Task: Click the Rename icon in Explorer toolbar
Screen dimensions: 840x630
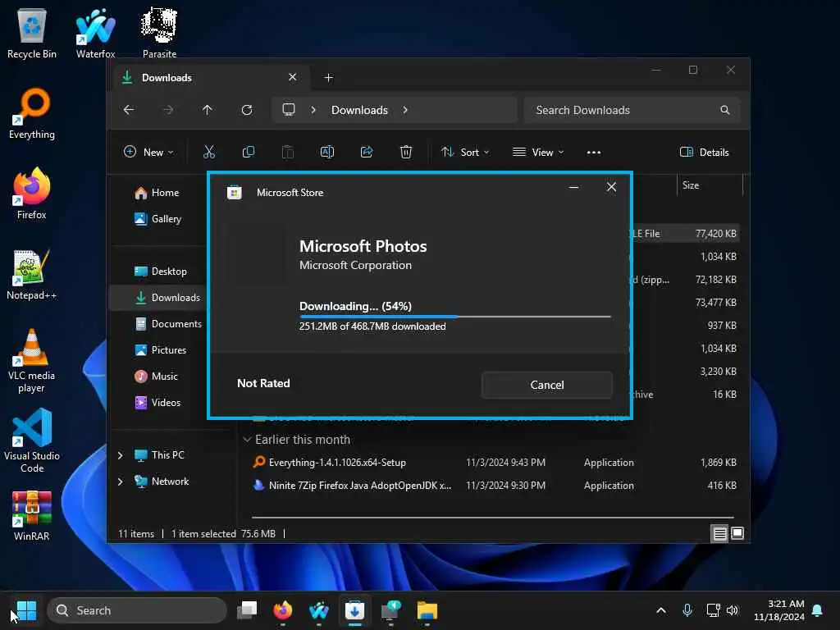Action: [326, 152]
